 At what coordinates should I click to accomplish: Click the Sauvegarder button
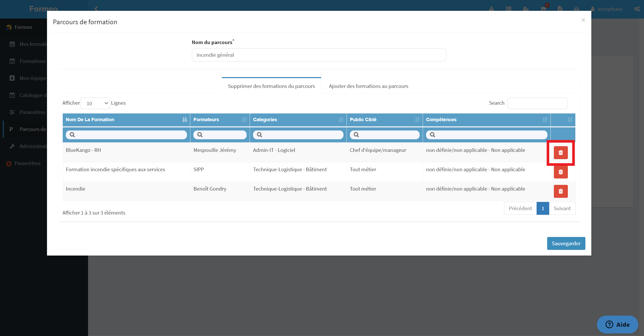566,243
